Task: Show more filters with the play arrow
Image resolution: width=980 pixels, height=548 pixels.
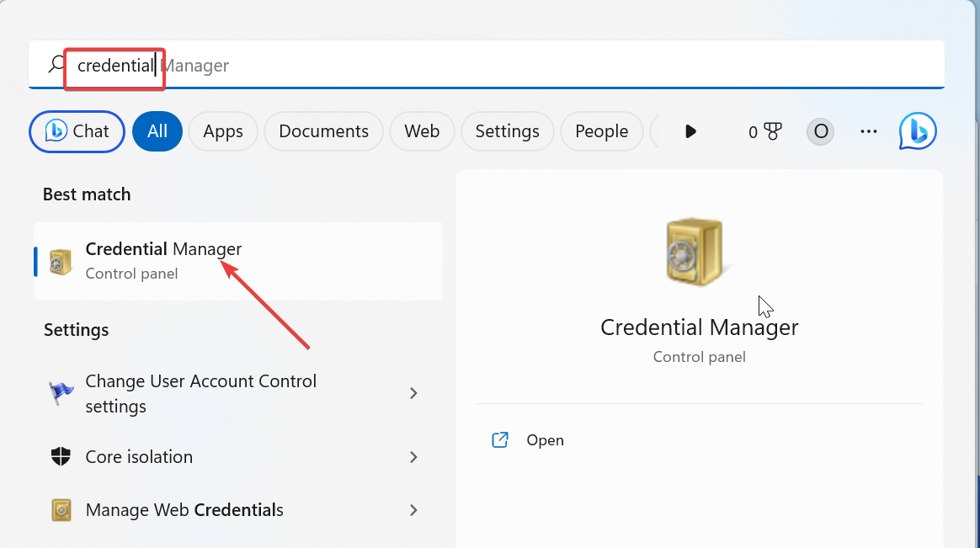Action: click(690, 131)
